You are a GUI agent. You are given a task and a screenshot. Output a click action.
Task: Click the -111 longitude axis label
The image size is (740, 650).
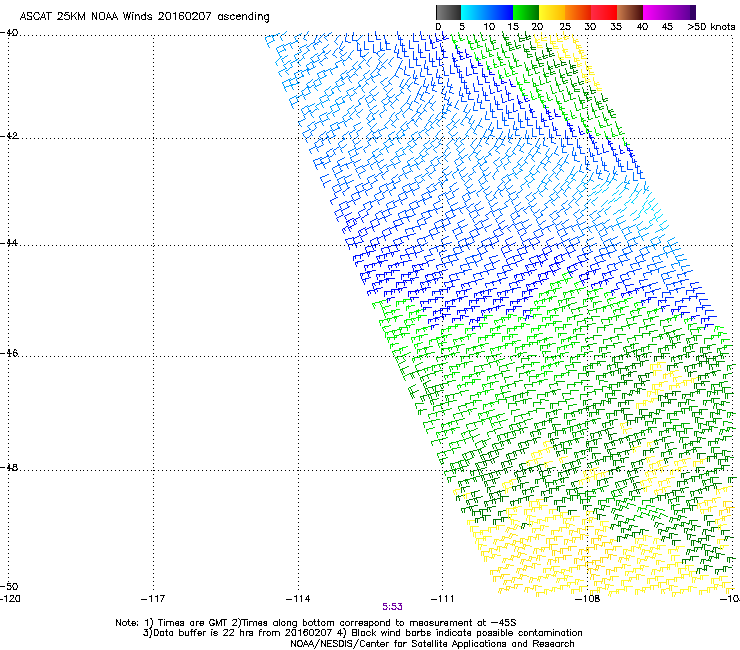coord(443,599)
